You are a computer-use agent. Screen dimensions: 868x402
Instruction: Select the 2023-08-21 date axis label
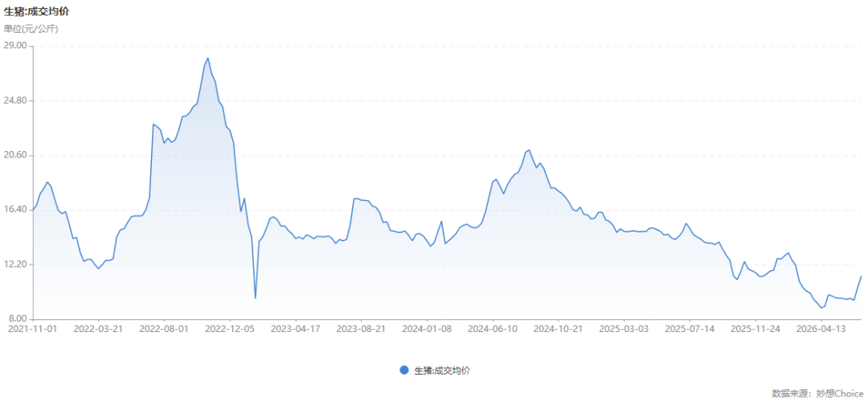pyautogui.click(x=362, y=328)
